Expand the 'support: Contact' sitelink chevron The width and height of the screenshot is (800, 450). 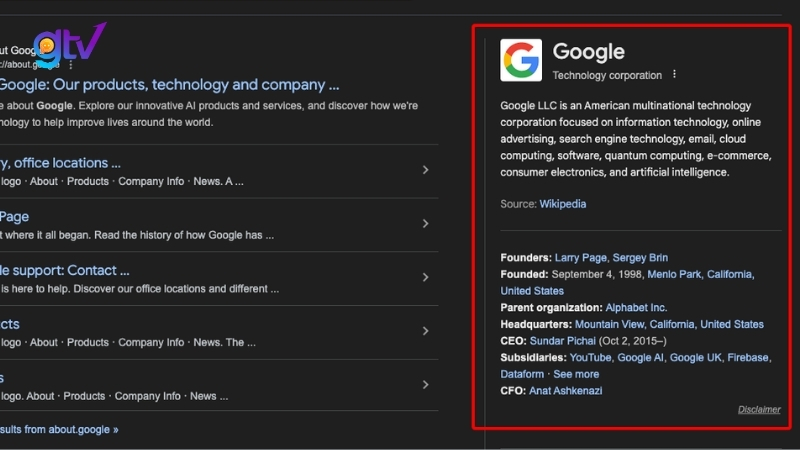[x=426, y=277]
